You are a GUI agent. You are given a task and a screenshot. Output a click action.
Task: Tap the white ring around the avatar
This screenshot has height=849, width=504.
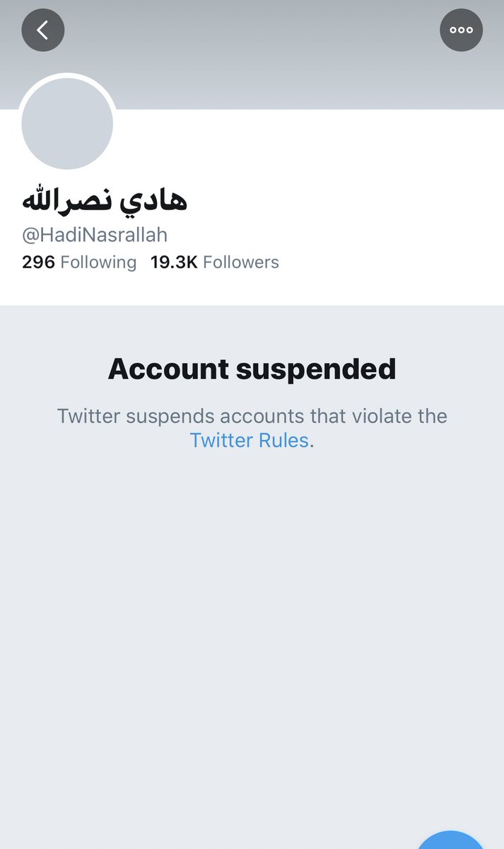pyautogui.click(x=67, y=76)
